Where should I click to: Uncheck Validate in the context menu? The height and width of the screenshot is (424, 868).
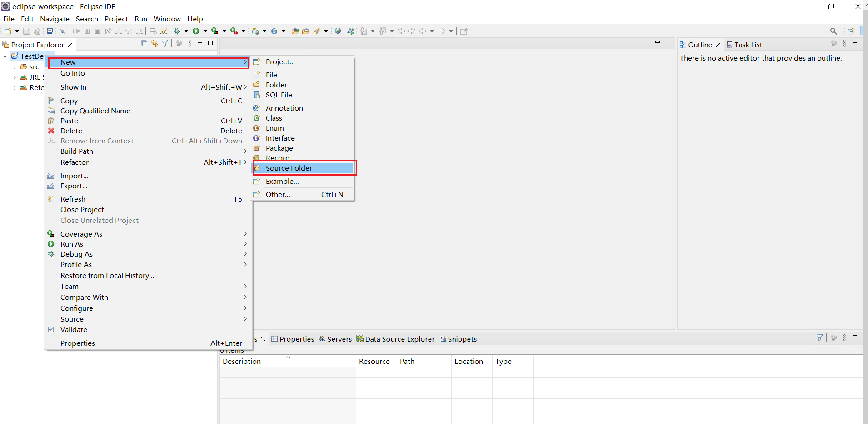click(x=74, y=329)
